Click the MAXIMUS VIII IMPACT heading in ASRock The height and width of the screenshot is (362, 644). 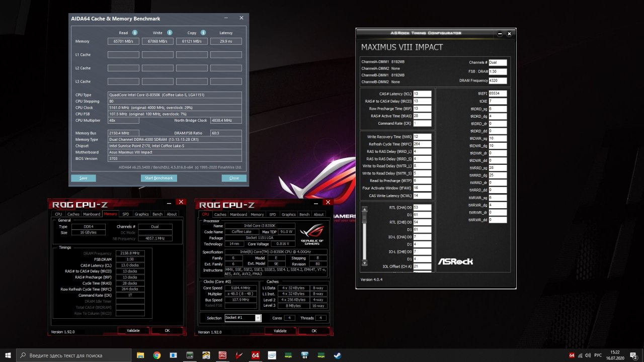point(402,47)
